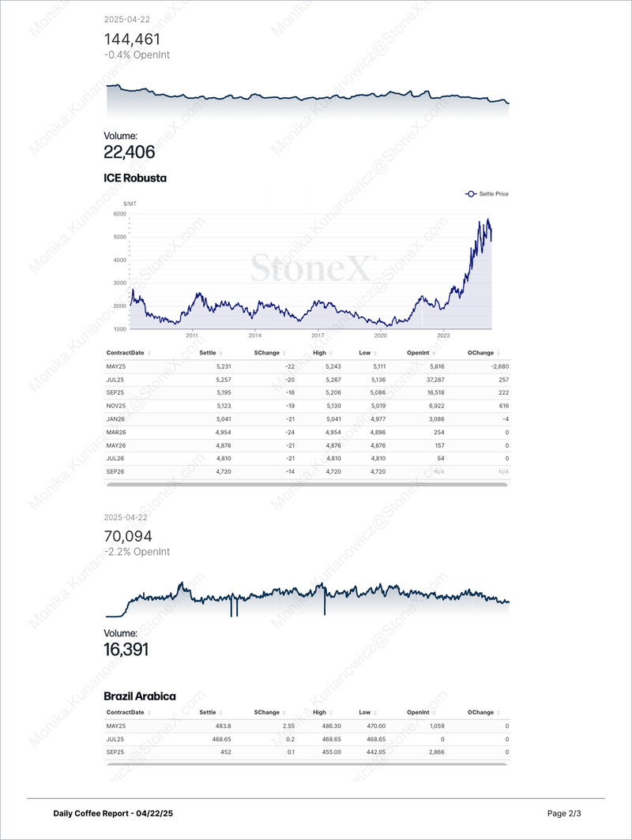Click the 2023 marker on Robusta price chart
The image size is (632, 840).
(444, 335)
